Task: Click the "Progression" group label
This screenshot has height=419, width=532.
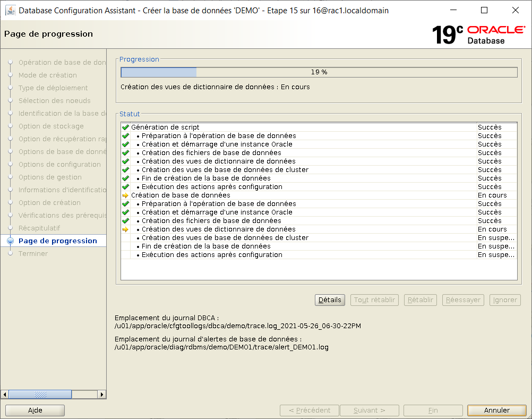Action: click(139, 59)
